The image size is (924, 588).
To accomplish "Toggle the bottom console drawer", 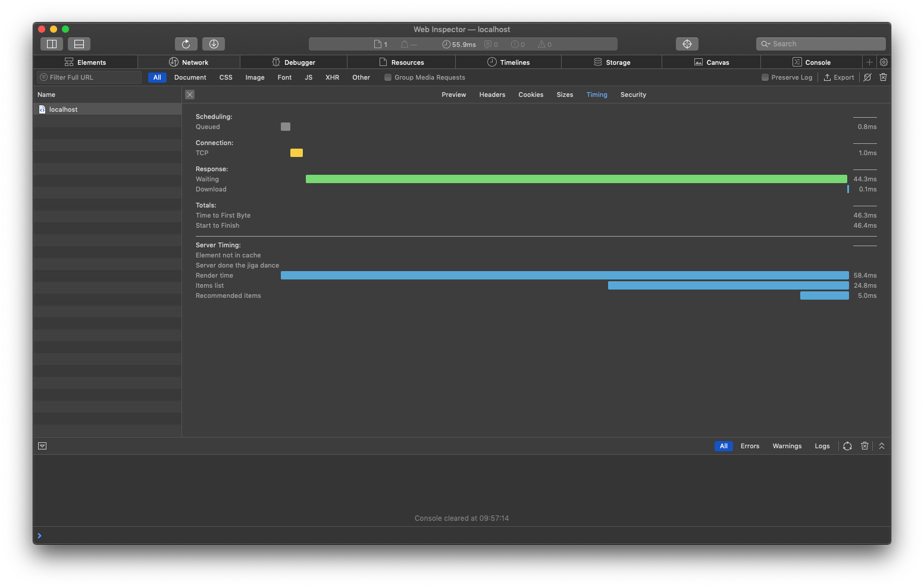I will pyautogui.click(x=79, y=43).
